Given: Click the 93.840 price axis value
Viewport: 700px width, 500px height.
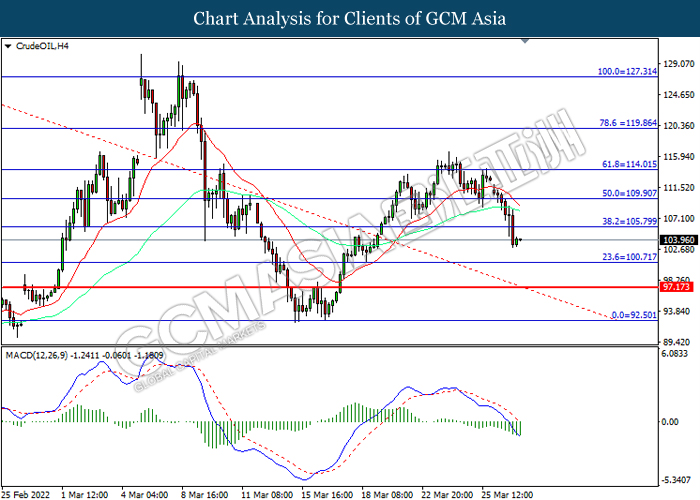Looking at the screenshot, I should click(x=679, y=311).
